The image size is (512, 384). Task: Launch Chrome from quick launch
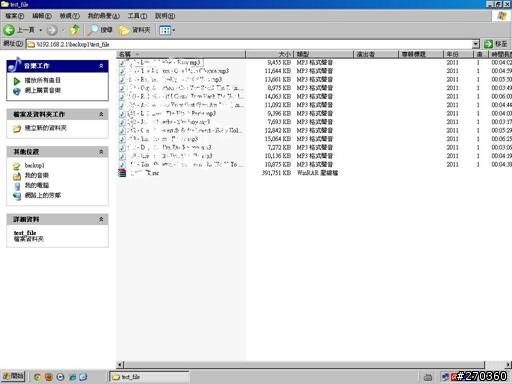click(37, 377)
